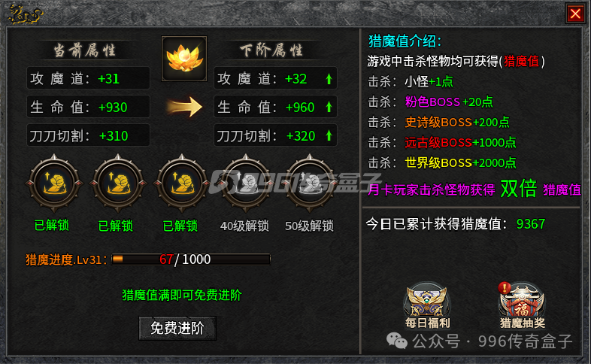The image size is (591, 364).
Task: Click the 当前属性 header
Action: click(x=84, y=50)
